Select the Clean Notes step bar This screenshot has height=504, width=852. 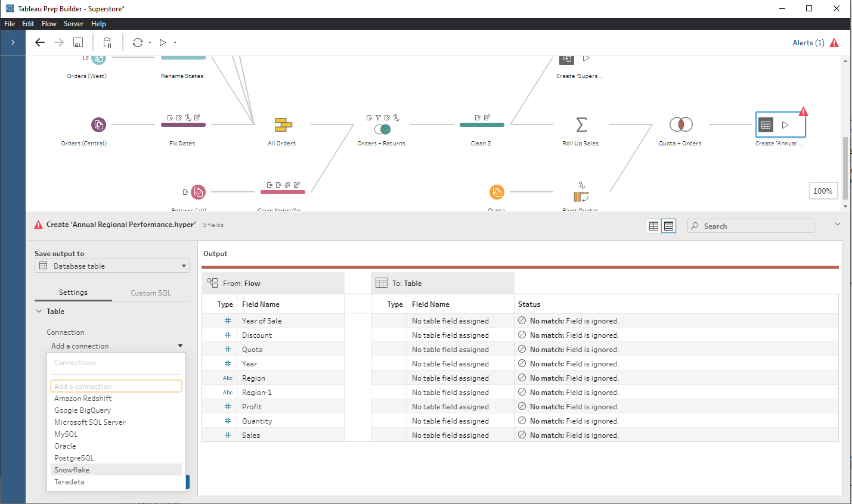tap(283, 192)
